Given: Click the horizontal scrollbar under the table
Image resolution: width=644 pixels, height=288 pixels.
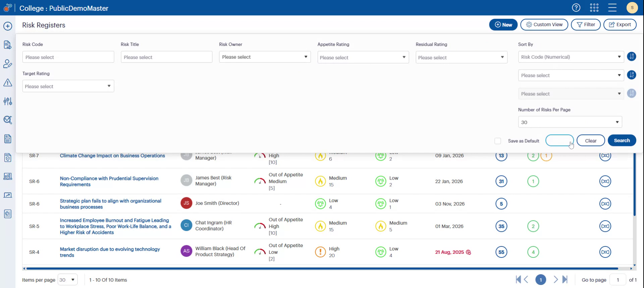Looking at the screenshot, I should (322, 269).
